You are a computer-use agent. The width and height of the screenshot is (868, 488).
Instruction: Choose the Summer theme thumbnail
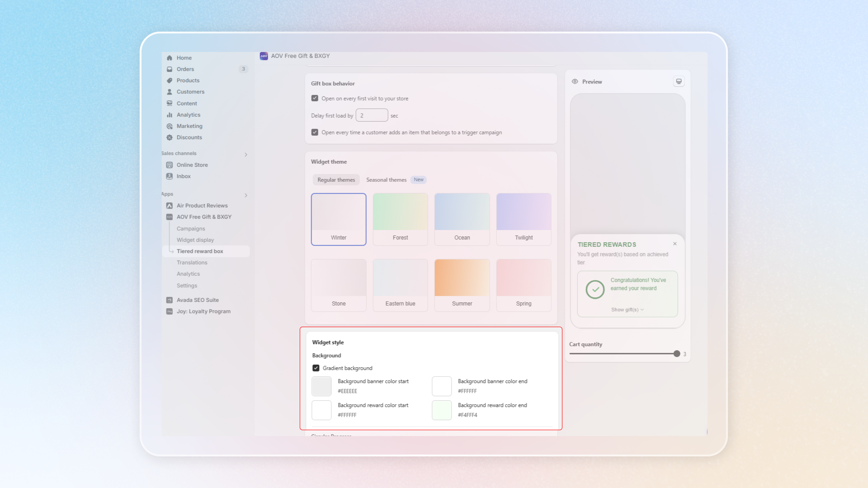[x=462, y=285]
